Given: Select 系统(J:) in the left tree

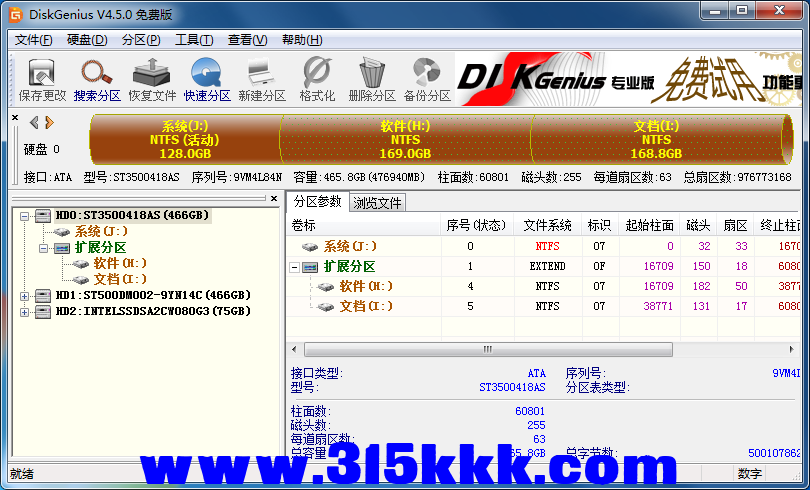Looking at the screenshot, I should [x=101, y=231].
